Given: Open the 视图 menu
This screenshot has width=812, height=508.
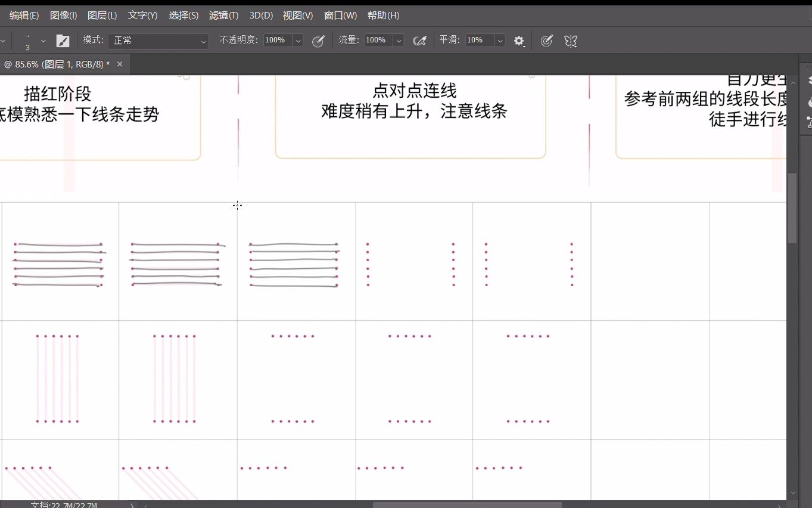Looking at the screenshot, I should tap(298, 15).
